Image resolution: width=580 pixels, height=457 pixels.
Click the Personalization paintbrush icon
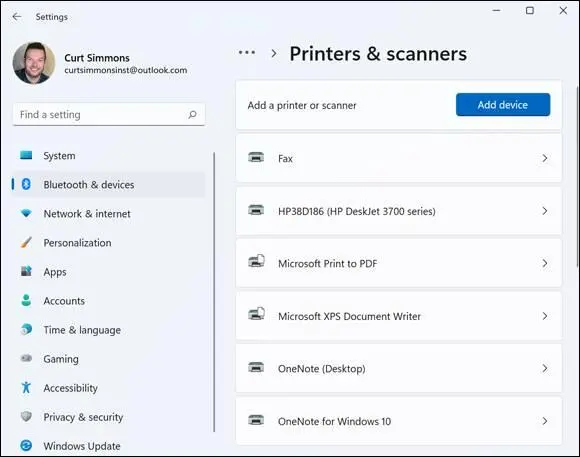pyautogui.click(x=26, y=242)
